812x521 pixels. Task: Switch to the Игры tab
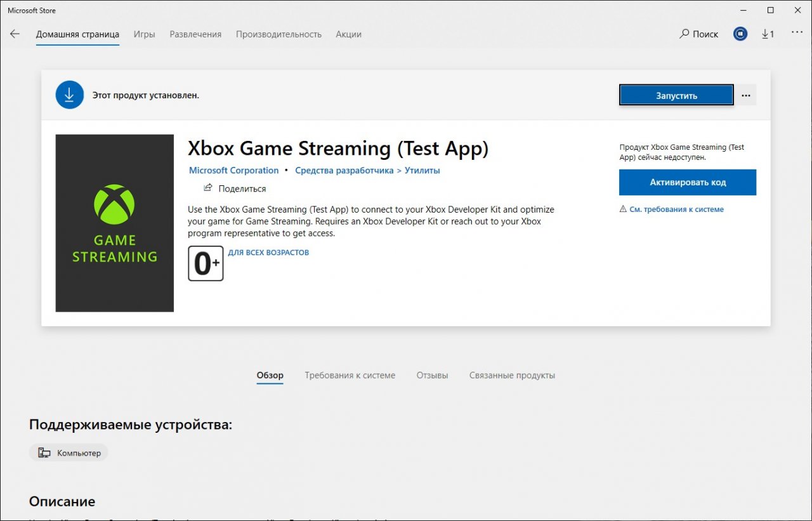coord(144,34)
